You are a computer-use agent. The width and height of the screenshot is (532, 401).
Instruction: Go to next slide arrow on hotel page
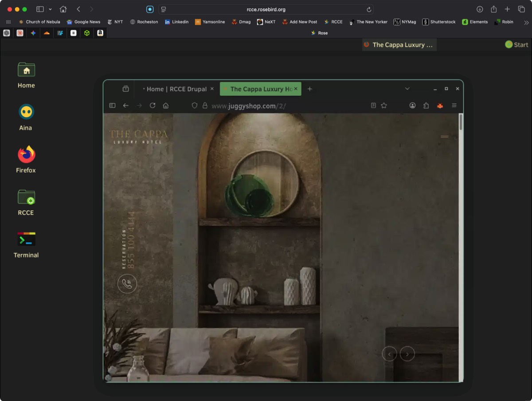407,354
